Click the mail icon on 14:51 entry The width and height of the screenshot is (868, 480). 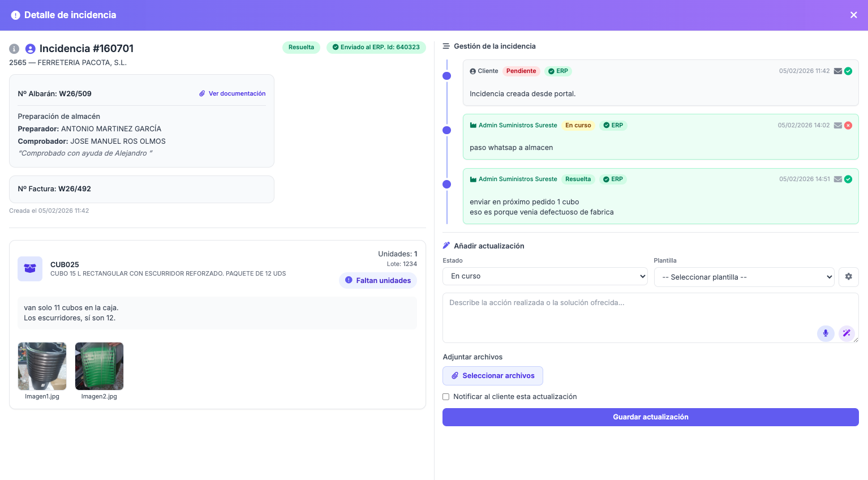tap(838, 179)
